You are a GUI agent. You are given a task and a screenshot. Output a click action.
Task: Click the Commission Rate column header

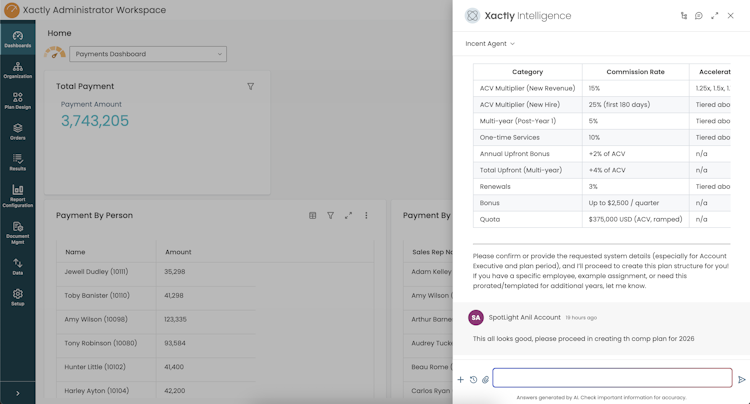(636, 72)
